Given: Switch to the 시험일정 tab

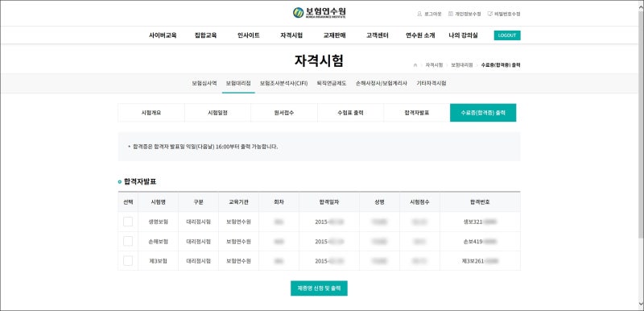Looking at the screenshot, I should point(217,113).
